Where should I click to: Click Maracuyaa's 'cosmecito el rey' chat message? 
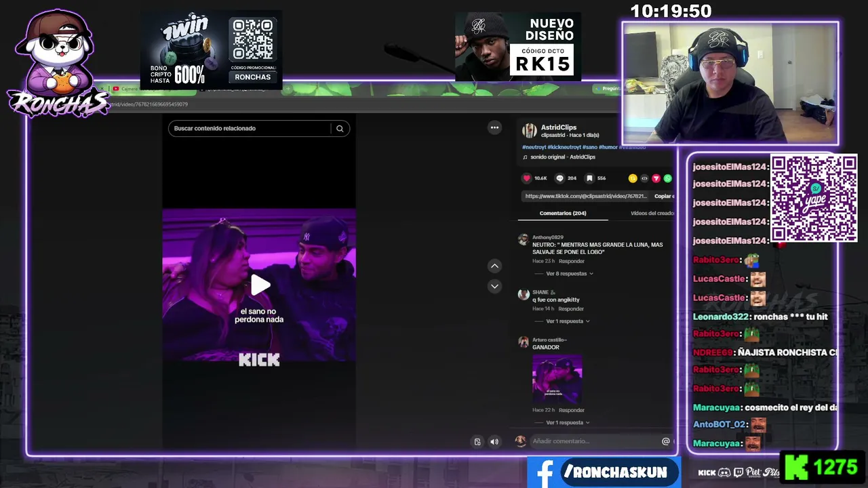(x=765, y=408)
